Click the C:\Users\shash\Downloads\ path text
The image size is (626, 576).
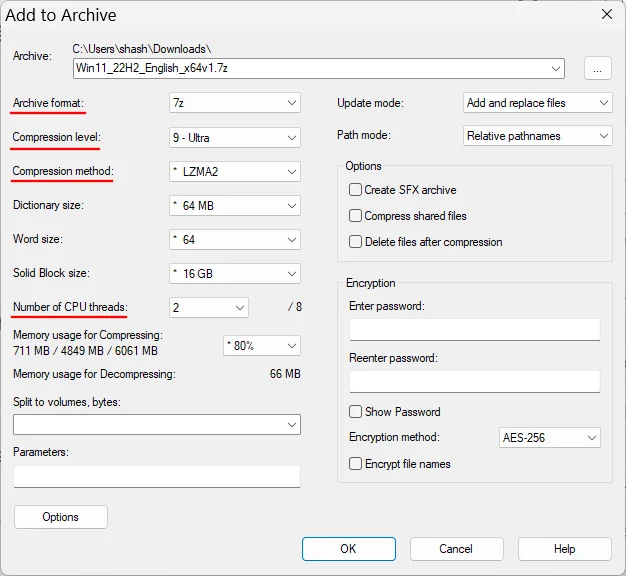point(142,49)
